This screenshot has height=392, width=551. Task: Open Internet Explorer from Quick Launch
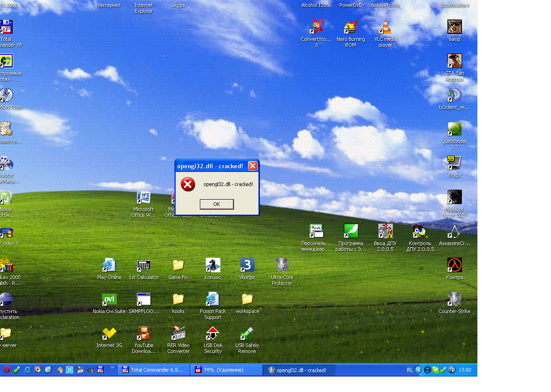[28, 370]
